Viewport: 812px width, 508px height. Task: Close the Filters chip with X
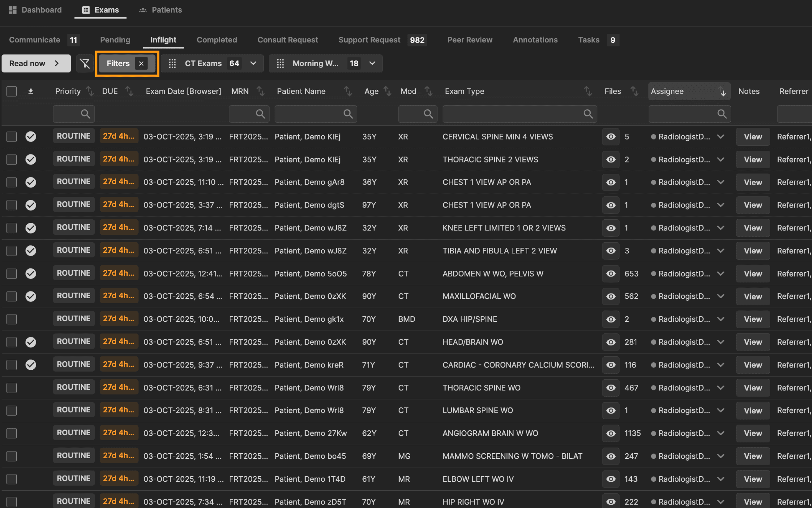141,63
